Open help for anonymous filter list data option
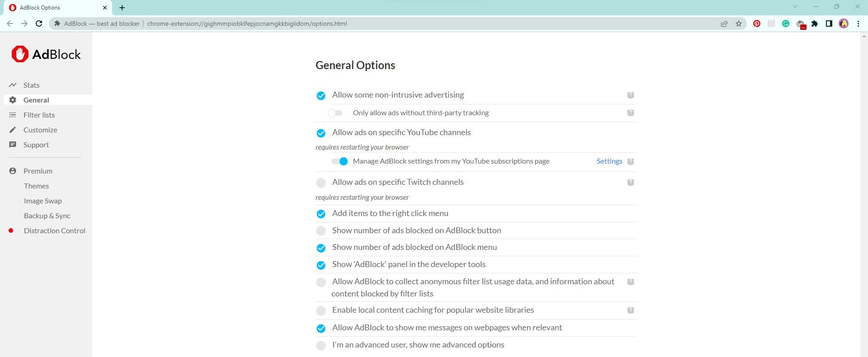 tap(630, 282)
